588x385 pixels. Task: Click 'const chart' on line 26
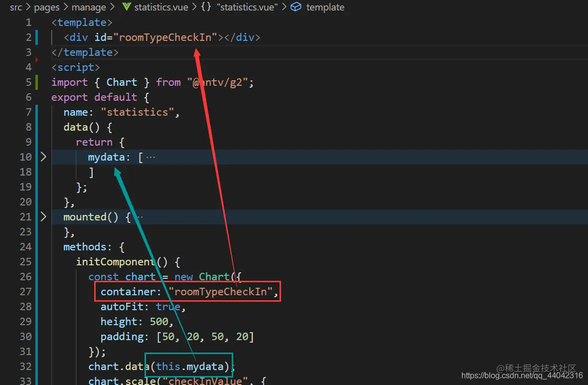pyautogui.click(x=122, y=277)
